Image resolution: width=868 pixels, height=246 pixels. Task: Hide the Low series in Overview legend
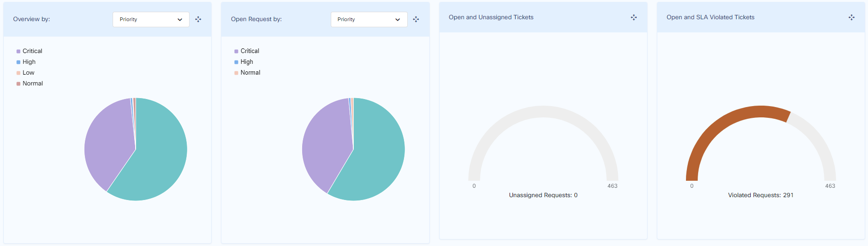28,73
